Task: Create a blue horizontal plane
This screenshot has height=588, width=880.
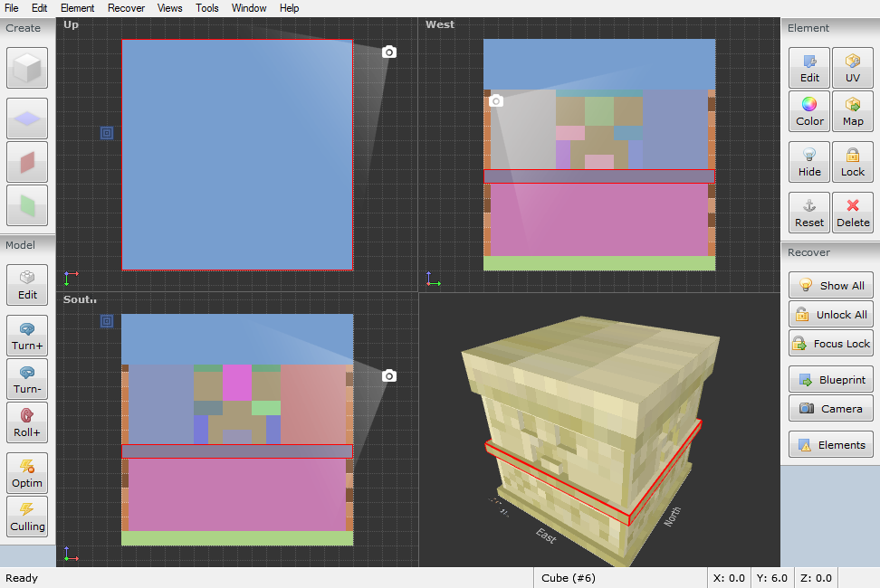Action: tap(27, 119)
